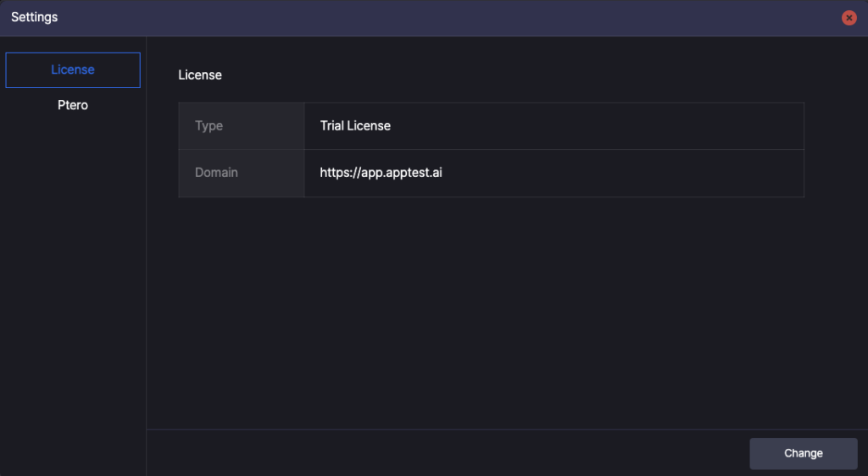This screenshot has height=476, width=868.
Task: Click the License section heading
Action: click(200, 75)
